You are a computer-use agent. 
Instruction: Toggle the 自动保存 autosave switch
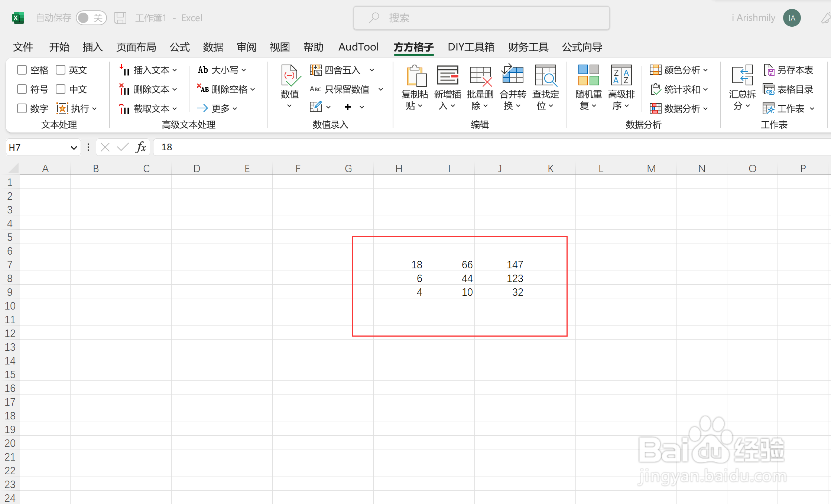pos(91,18)
